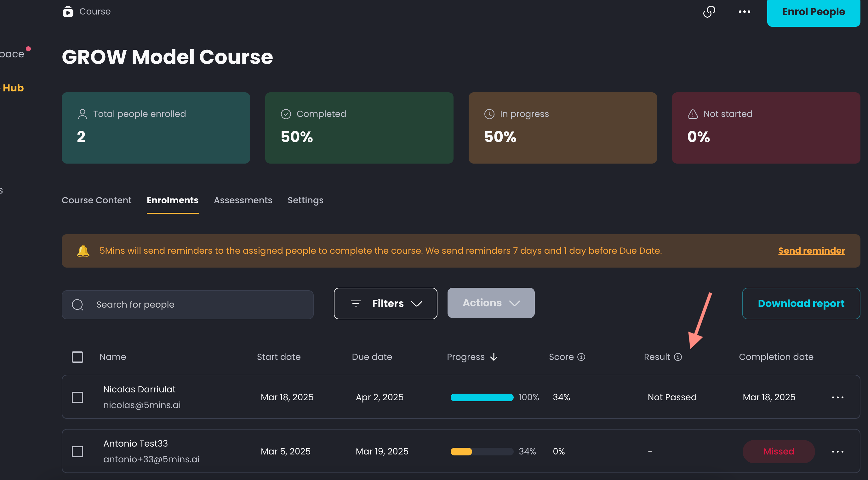Go to the Settings tab
The image size is (868, 480).
coord(305,200)
